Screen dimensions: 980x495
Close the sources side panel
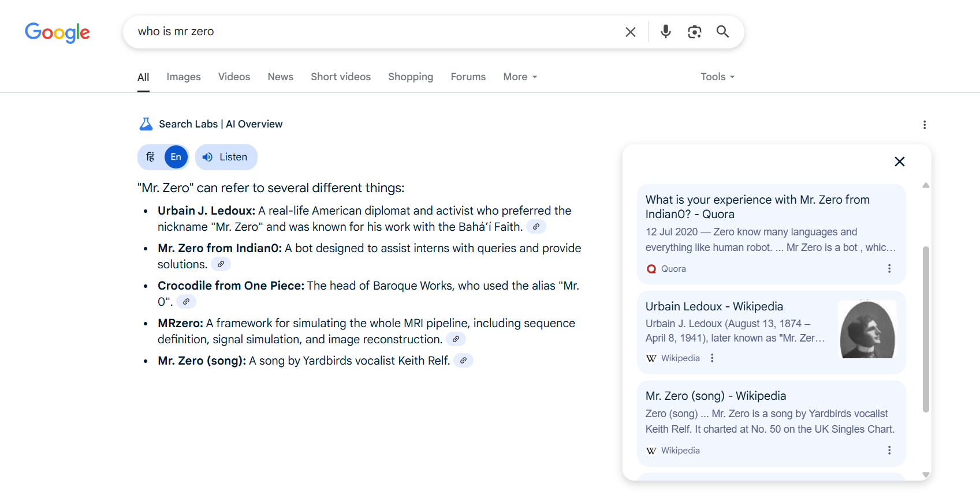[900, 162]
